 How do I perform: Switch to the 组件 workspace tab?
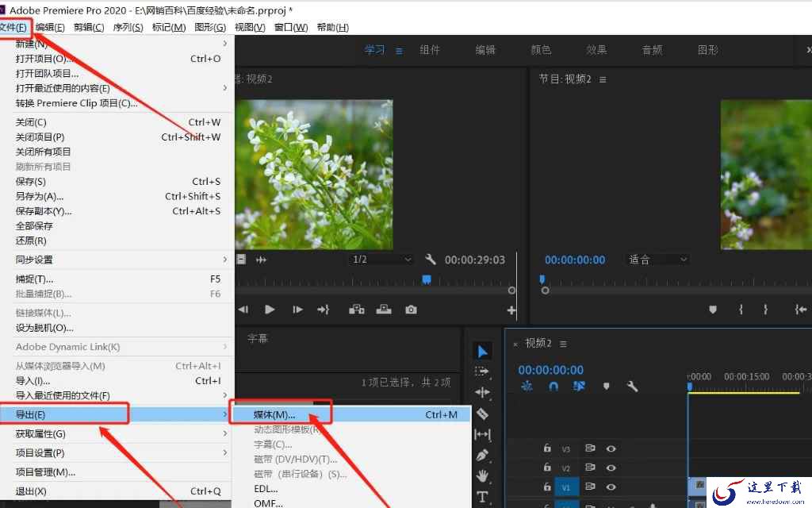pos(430,50)
